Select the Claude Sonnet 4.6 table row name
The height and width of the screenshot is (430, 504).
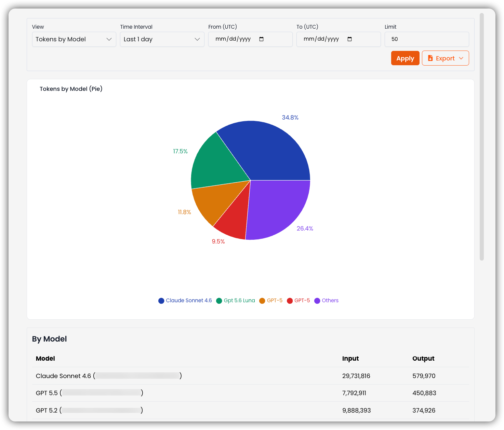tap(109, 376)
